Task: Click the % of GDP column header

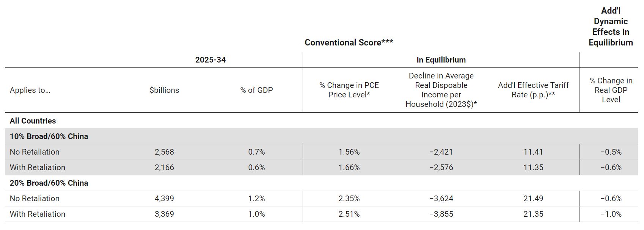Action: [x=256, y=90]
